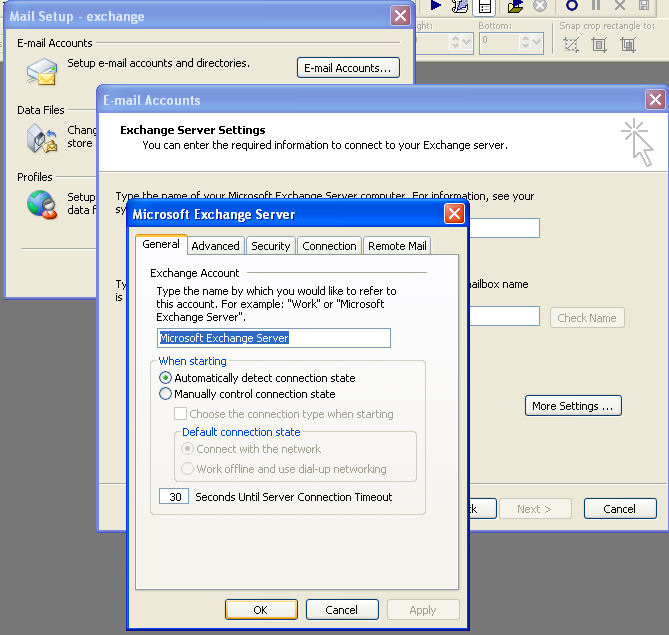Snap crop rectangle to selection icon
The width and height of the screenshot is (669, 635).
pos(571,44)
